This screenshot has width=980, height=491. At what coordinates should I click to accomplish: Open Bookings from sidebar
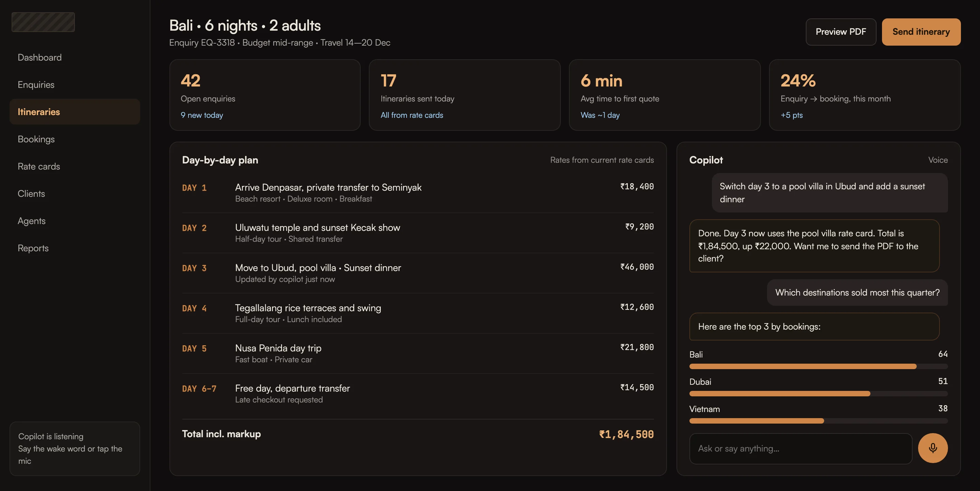tap(75, 139)
